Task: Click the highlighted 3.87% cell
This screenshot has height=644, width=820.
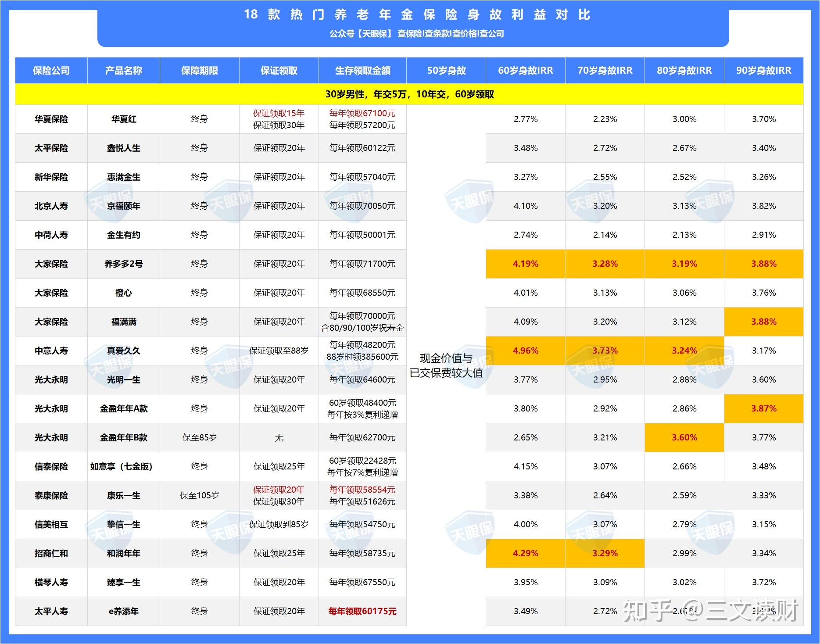Action: click(x=764, y=409)
